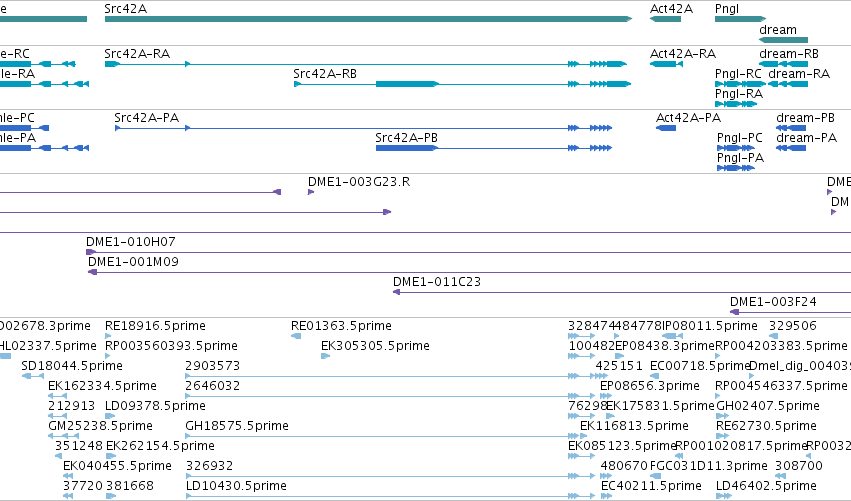Viewport: 851px width, 501px height.
Task: Select the dream gene feature
Action: (x=783, y=40)
